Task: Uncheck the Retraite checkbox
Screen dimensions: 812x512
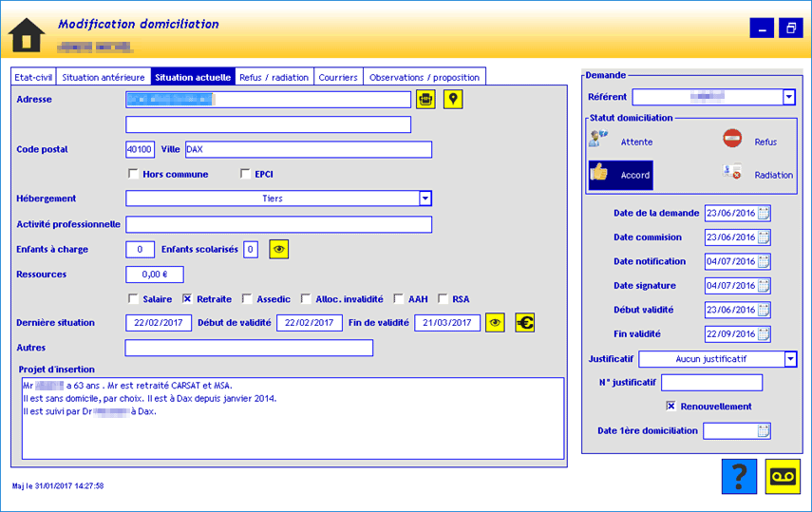Action: pos(187,299)
